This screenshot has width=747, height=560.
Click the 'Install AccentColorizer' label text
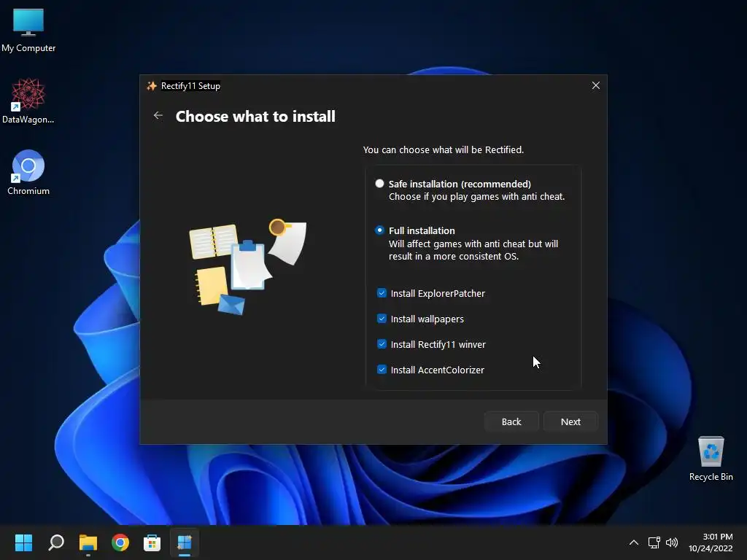[x=438, y=370]
